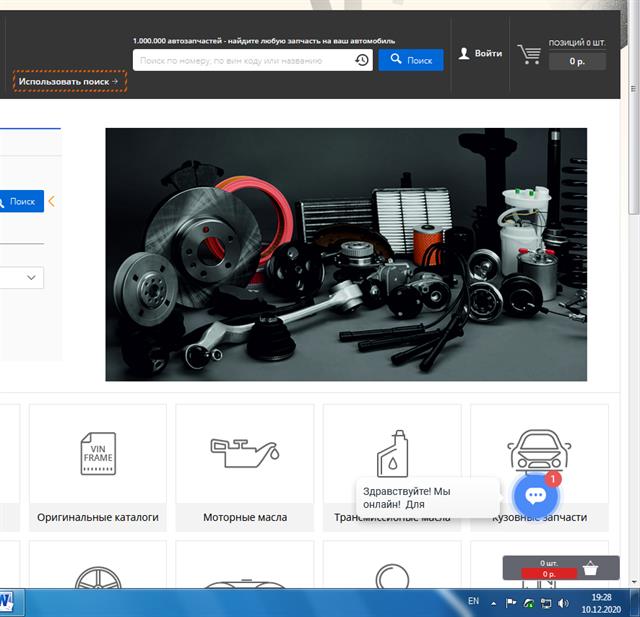Click the blue Поиск button in header

tap(411, 60)
